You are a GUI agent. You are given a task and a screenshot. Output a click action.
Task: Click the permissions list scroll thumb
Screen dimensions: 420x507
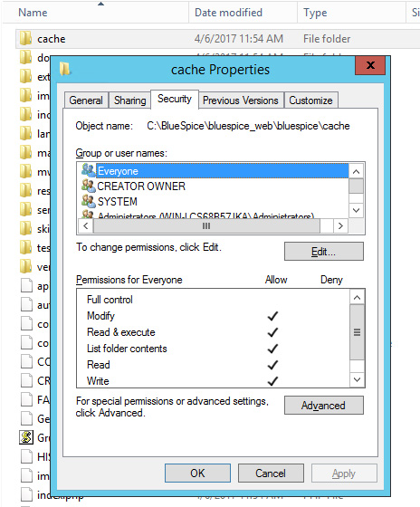pyautogui.click(x=357, y=332)
